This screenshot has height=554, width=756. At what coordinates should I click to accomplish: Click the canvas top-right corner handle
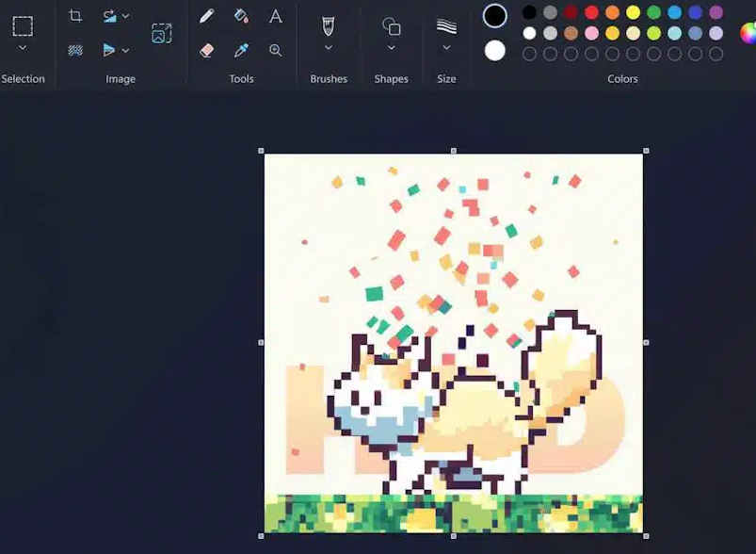coord(646,151)
